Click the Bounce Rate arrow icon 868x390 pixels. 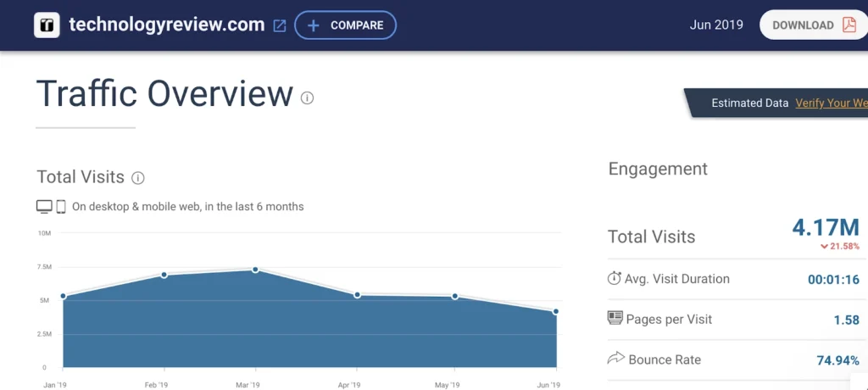[615, 359]
